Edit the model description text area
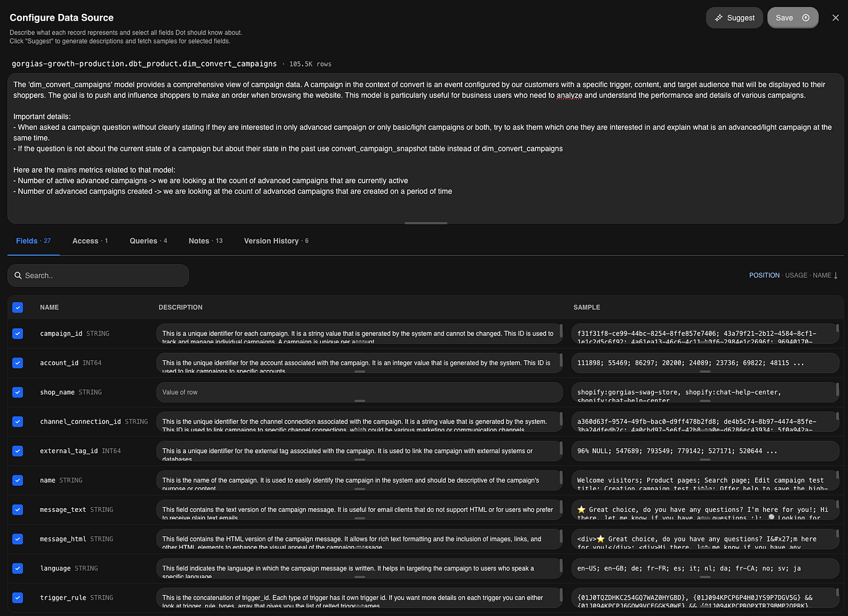This screenshot has width=848, height=616. 425,148
